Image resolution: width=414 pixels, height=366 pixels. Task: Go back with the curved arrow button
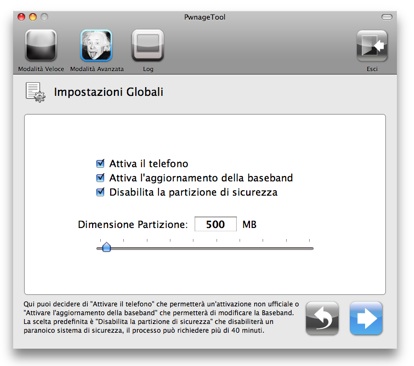pos(322,318)
